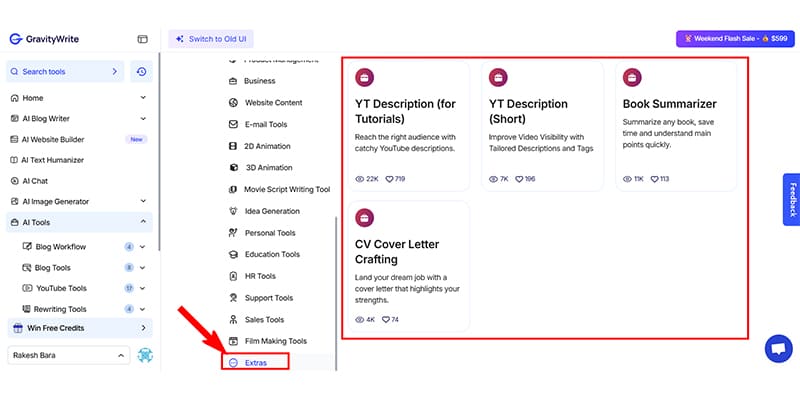Select the Business category
Image resolution: width=800 pixels, height=400 pixels.
[x=260, y=81]
